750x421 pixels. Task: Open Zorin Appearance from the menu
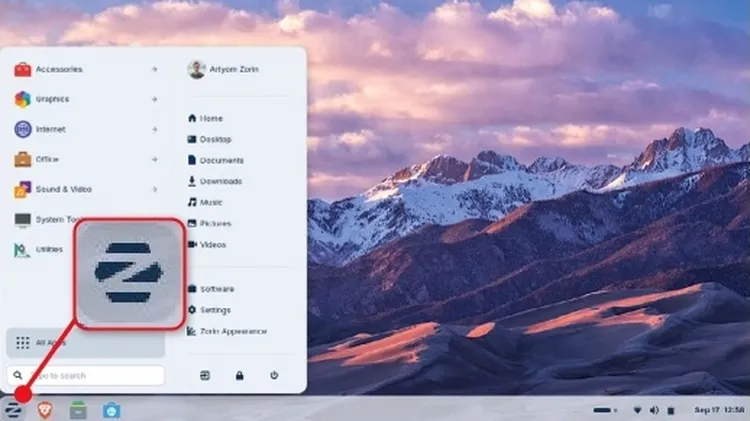232,331
